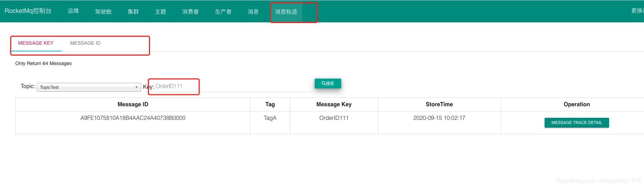The image size is (644, 187).
Task: Go to the 驾驶舱 dashboard page
Action: 103,12
